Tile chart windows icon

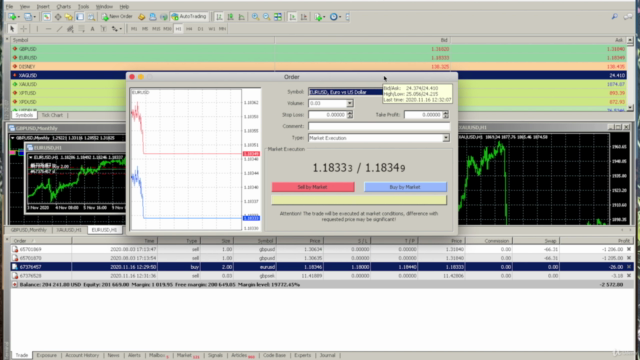(x=278, y=17)
